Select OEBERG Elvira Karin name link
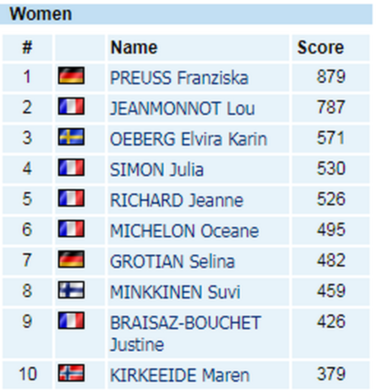378x390 pixels. (189, 139)
